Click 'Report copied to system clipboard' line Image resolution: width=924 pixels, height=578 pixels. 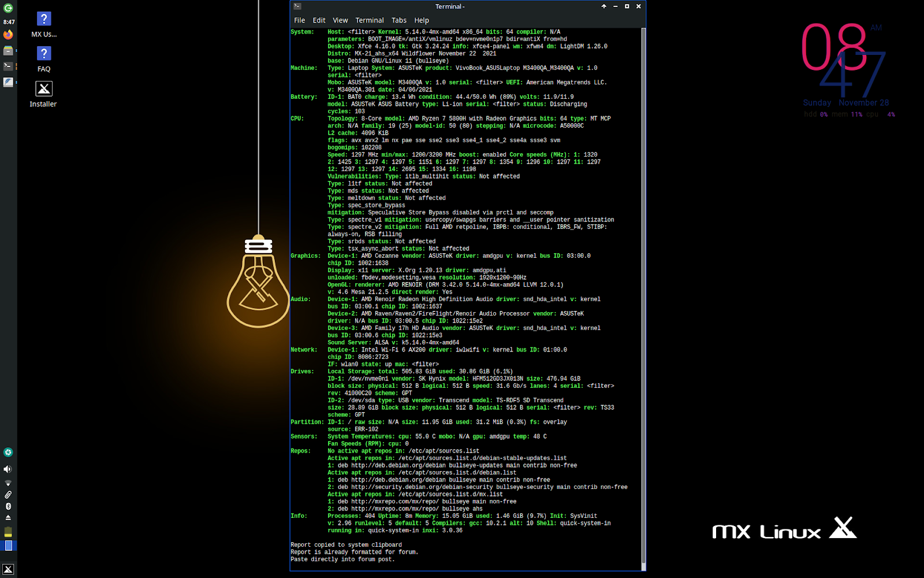tap(346, 545)
